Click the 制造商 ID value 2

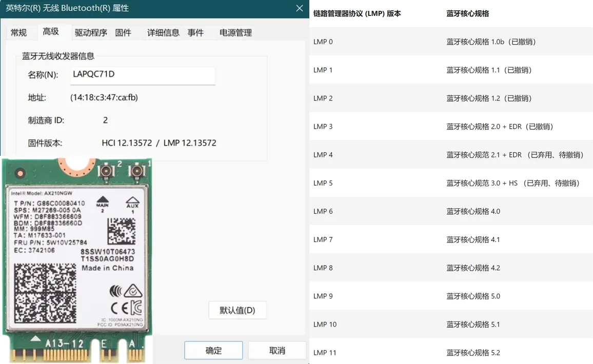tap(106, 120)
